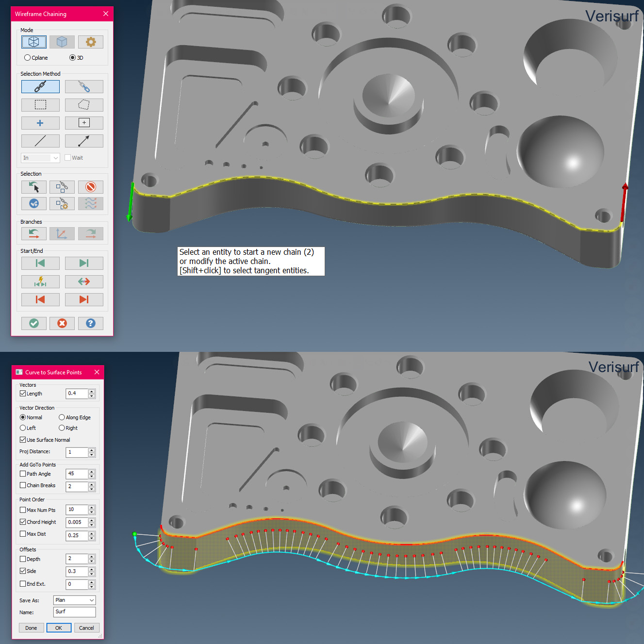
Task: Select Along Edge vector direction
Action: pos(62,417)
